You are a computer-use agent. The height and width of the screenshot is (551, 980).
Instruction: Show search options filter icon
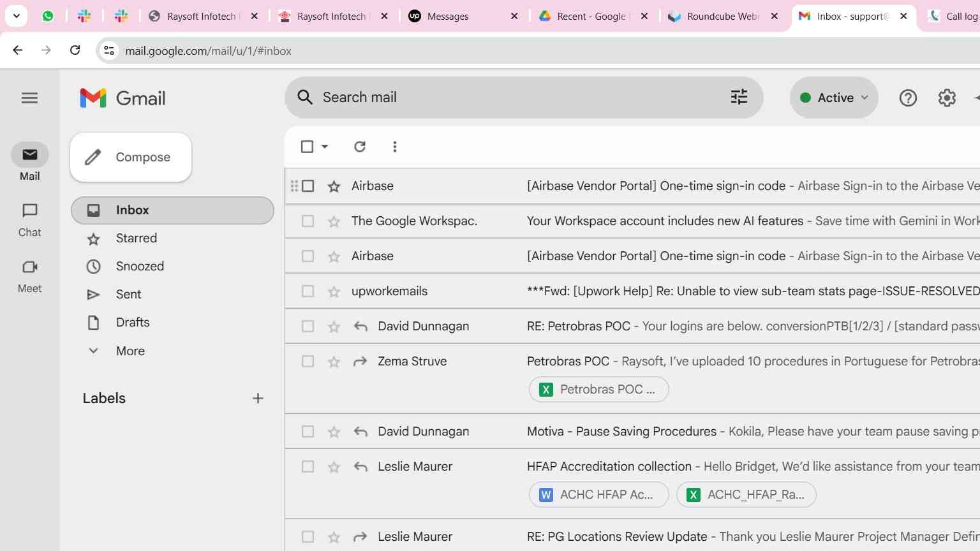point(739,97)
